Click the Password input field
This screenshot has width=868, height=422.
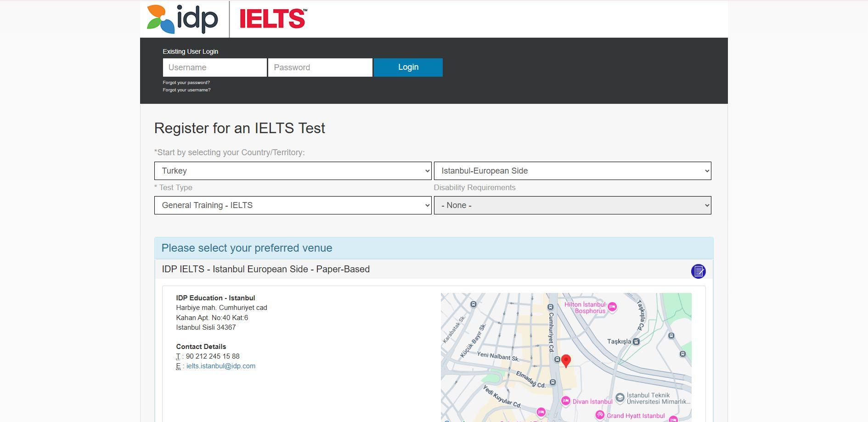(x=320, y=68)
